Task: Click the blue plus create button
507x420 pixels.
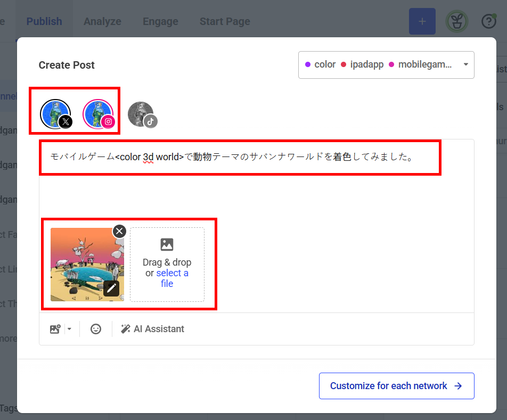Action: pos(422,21)
